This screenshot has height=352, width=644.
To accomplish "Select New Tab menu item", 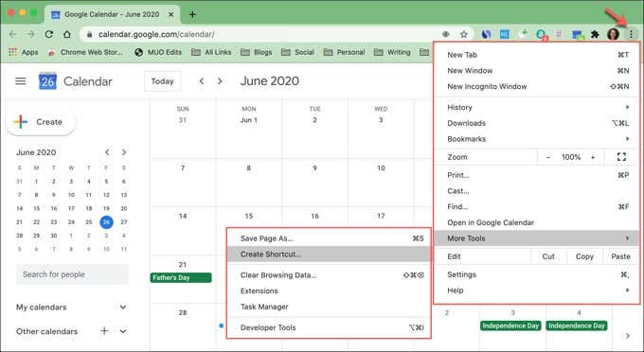I will click(536, 55).
